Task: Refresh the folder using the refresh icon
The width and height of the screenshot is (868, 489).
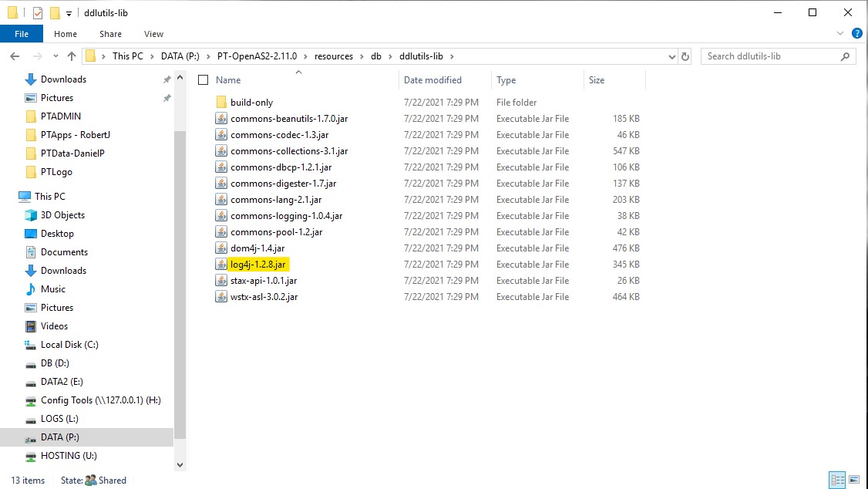Action: 685,56
